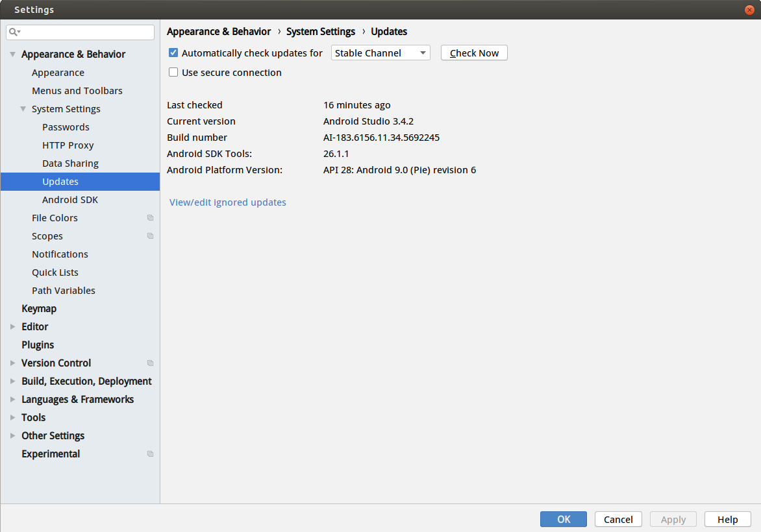The width and height of the screenshot is (761, 532).
Task: Open HTTP Proxy settings page
Action: (x=68, y=145)
